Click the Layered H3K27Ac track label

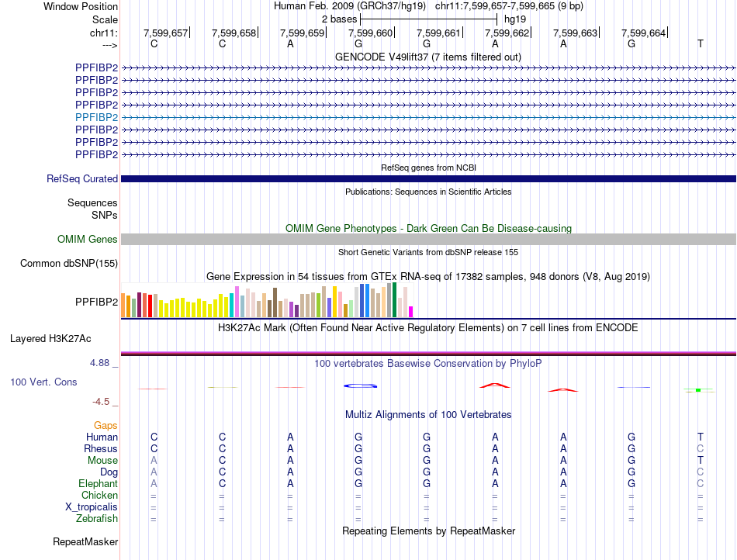pos(50,338)
